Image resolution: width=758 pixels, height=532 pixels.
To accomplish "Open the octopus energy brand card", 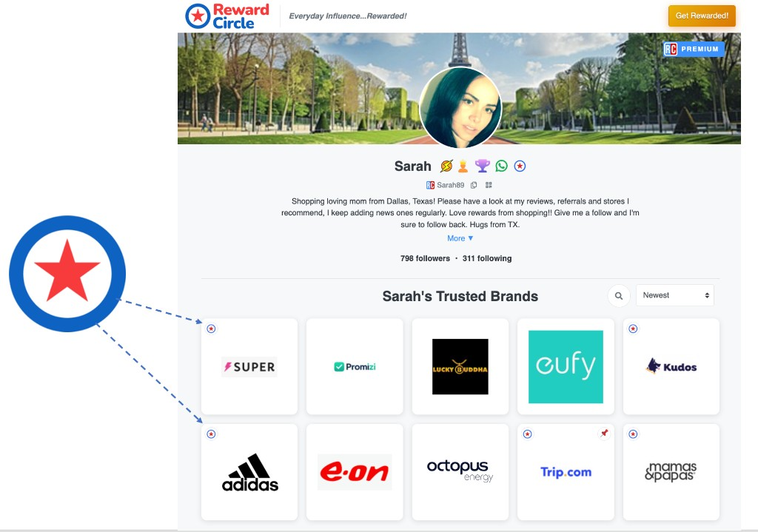I will point(460,472).
